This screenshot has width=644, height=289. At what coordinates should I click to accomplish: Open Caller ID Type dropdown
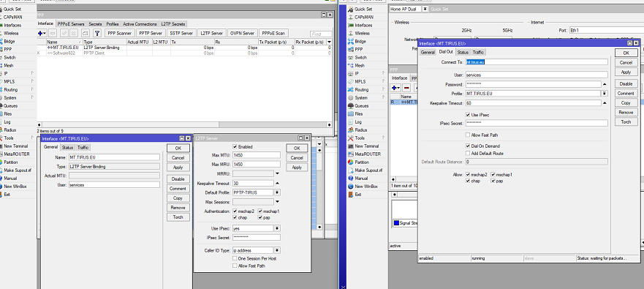(x=277, y=250)
